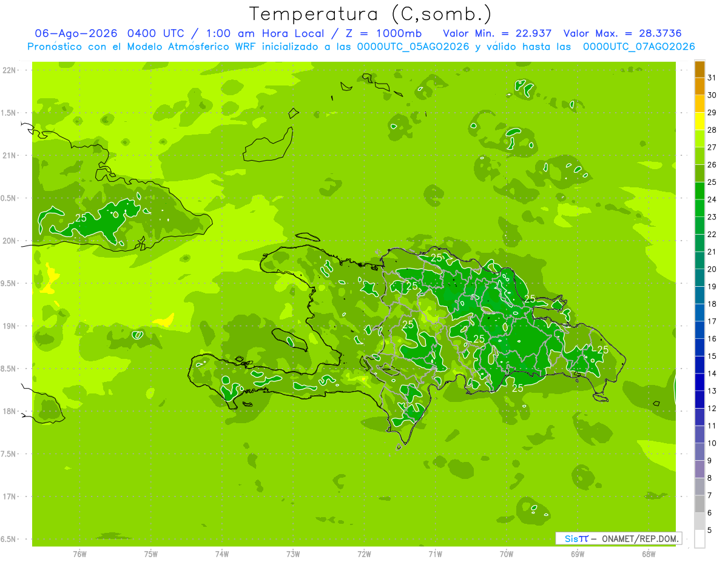Click the "9.5N" latitude axis label
Screen dimensions: 728x562
(8, 284)
